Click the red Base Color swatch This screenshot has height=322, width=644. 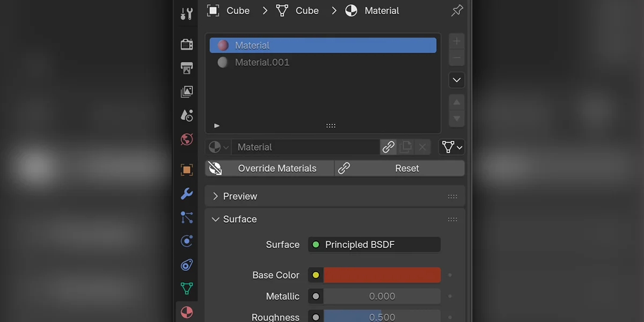point(381,275)
